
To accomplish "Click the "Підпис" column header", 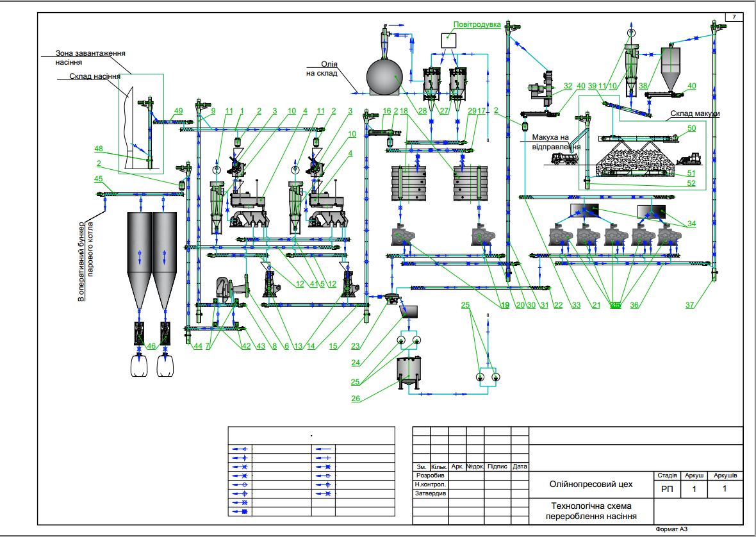I will pyautogui.click(x=497, y=467).
